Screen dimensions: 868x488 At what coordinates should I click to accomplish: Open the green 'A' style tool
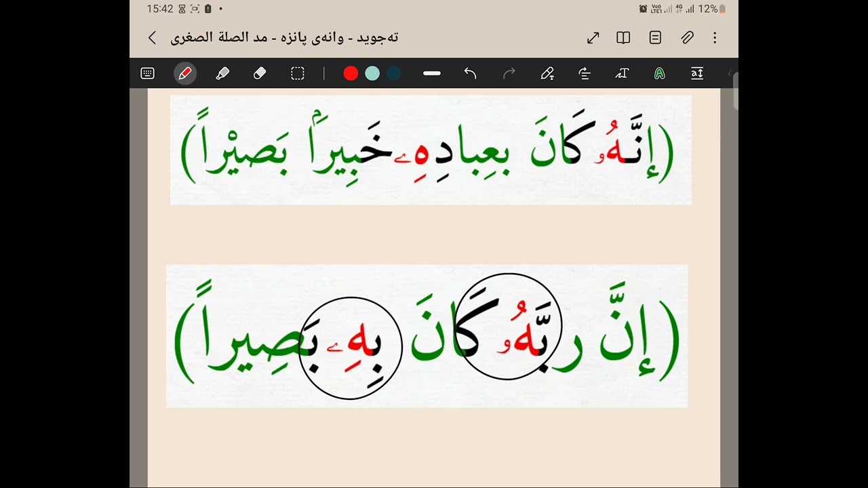click(x=659, y=74)
